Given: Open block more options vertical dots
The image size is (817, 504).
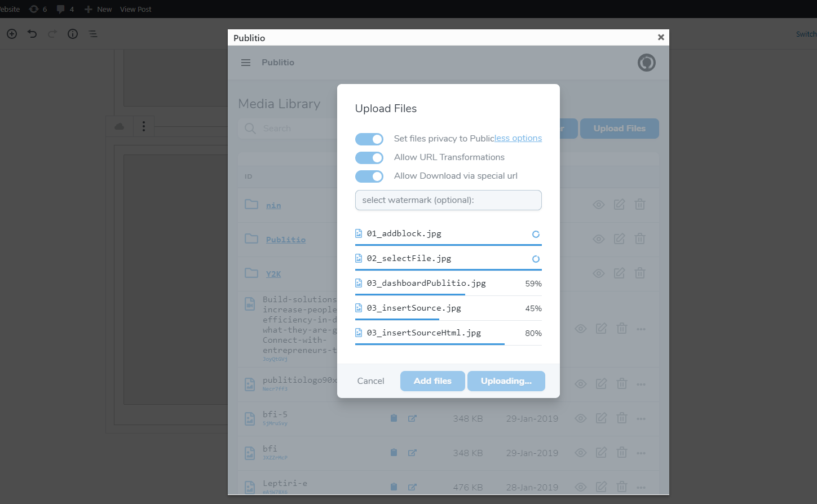Looking at the screenshot, I should [x=144, y=126].
